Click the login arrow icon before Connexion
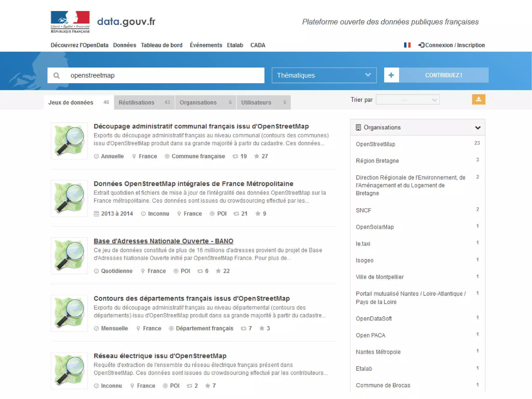This screenshot has height=399, width=532. click(x=421, y=45)
